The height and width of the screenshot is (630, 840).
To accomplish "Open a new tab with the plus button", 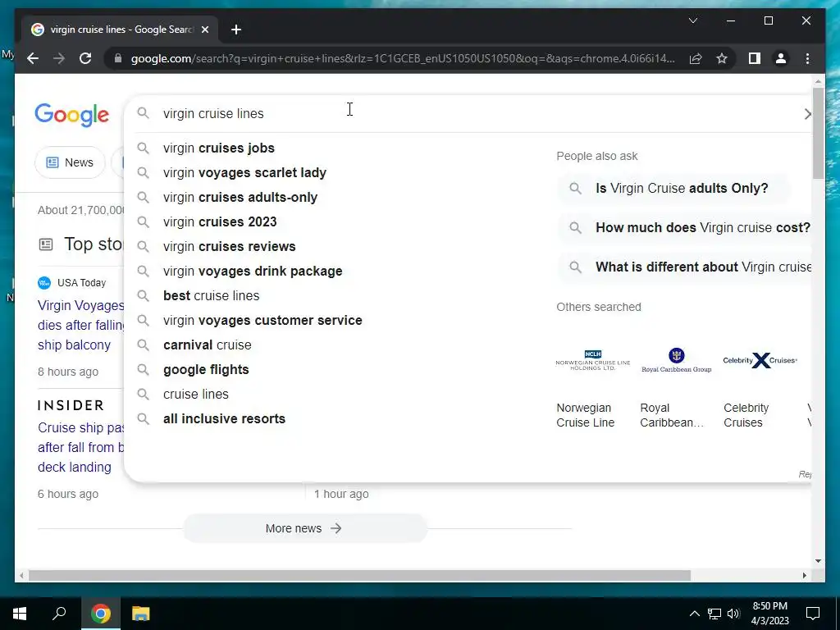I will tap(236, 30).
